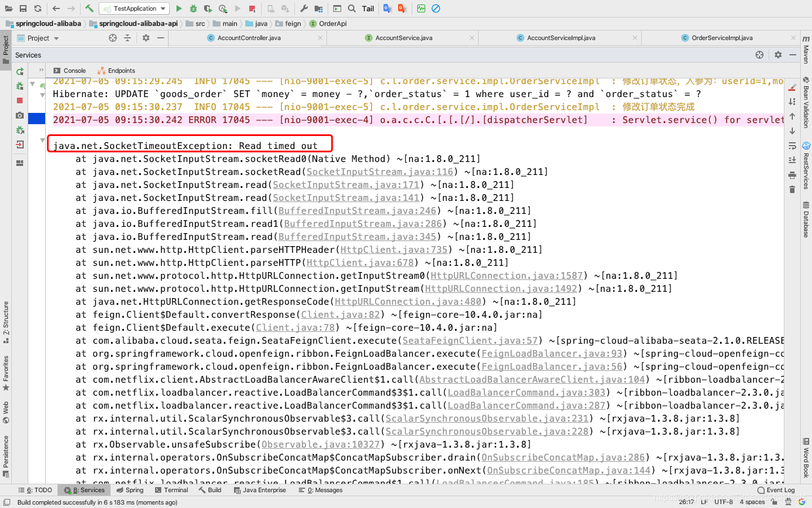
Task: Toggle soft-wrap in the console
Action: pyautogui.click(x=792, y=146)
